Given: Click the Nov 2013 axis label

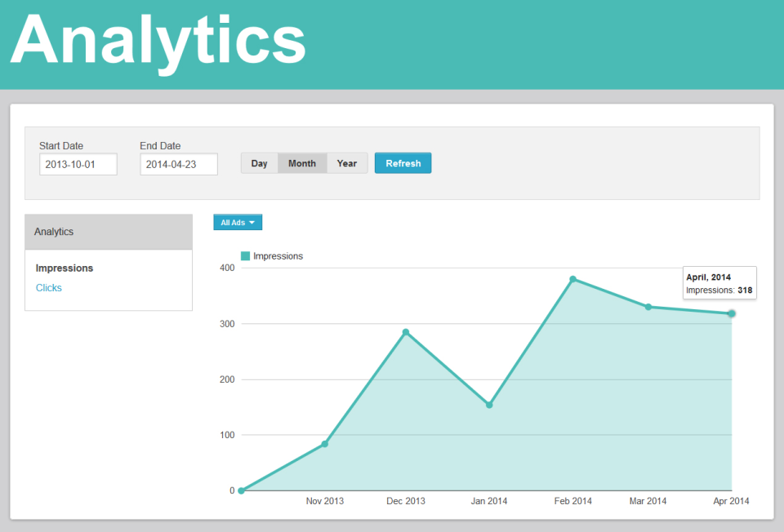Looking at the screenshot, I should 324,501.
